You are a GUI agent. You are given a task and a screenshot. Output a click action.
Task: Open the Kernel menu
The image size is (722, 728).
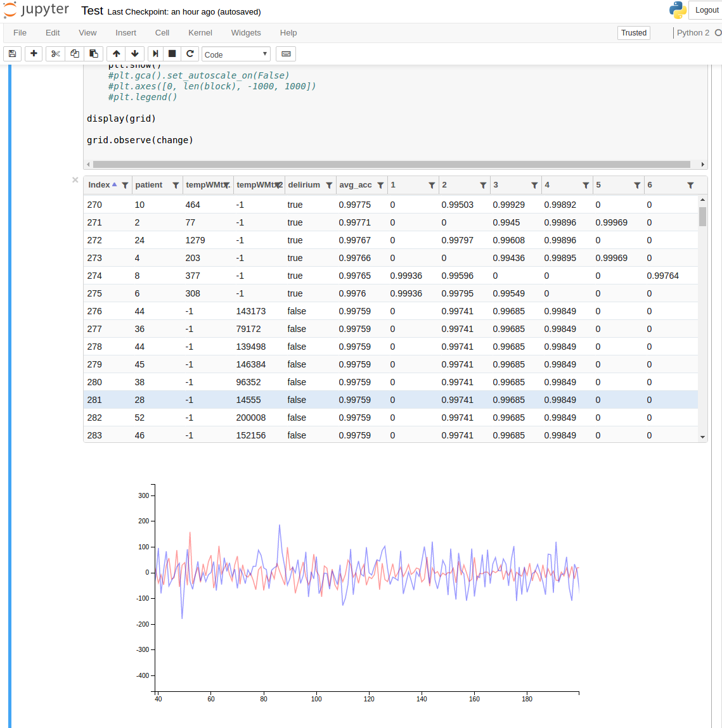pos(200,32)
